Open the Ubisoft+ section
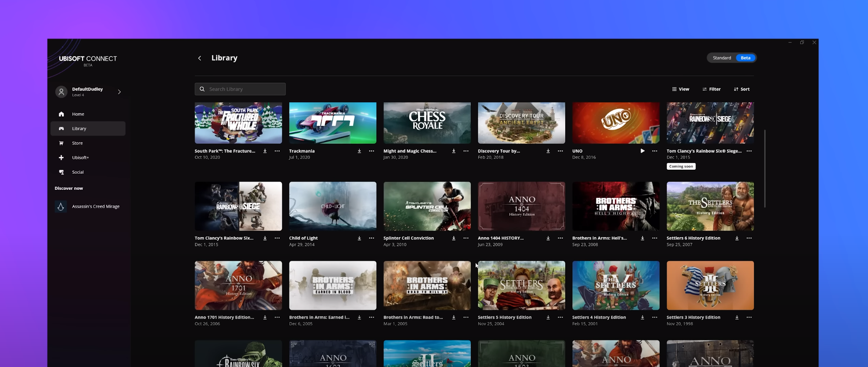This screenshot has width=868, height=367. tap(80, 158)
